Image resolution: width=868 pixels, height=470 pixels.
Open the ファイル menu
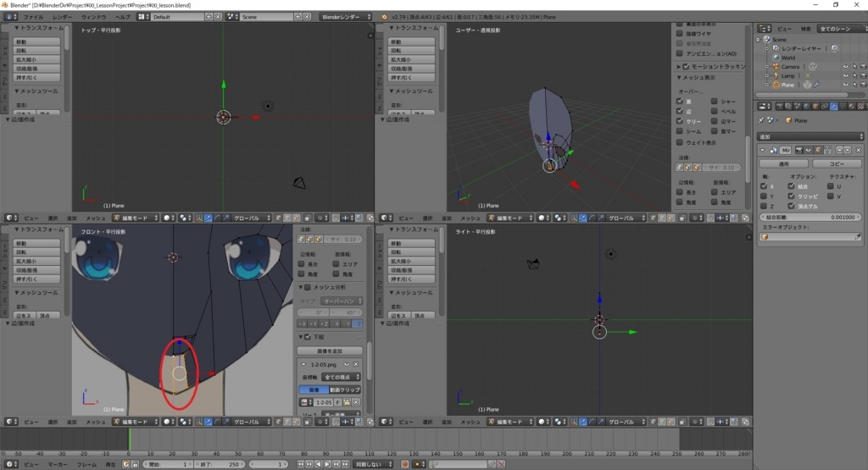[33, 17]
